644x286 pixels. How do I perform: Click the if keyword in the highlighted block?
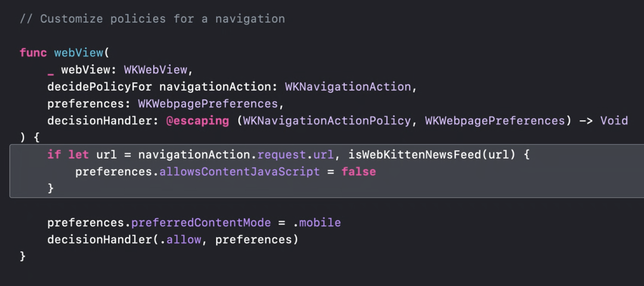tap(54, 155)
